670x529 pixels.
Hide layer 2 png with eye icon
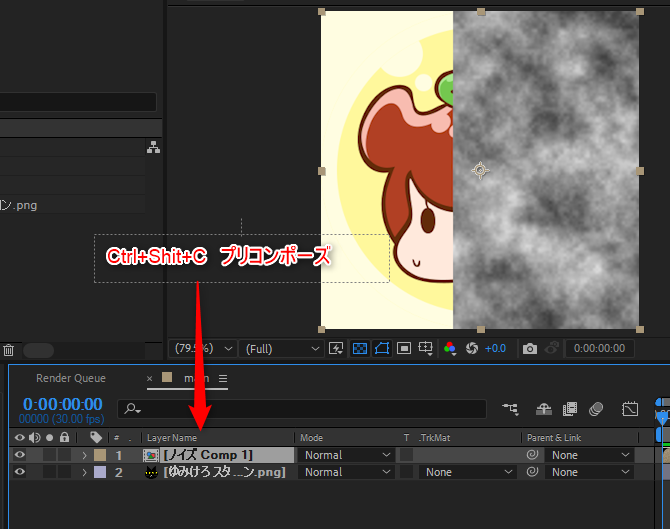pos(20,472)
